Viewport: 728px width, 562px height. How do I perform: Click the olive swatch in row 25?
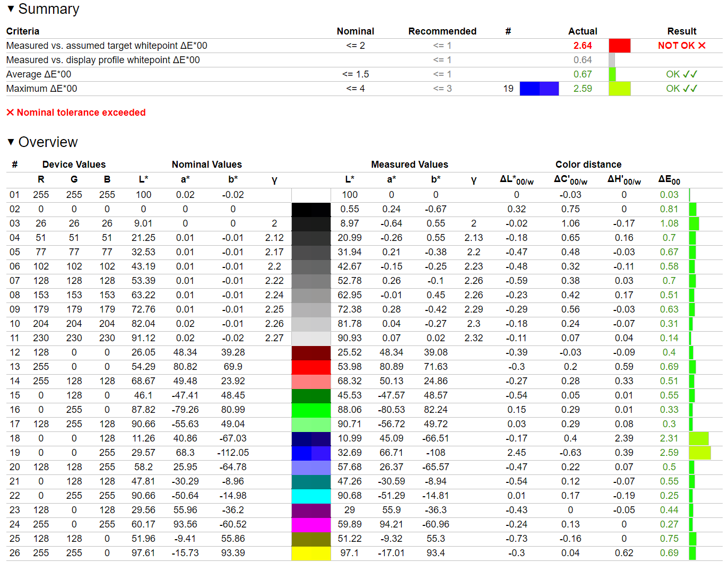pos(311,539)
